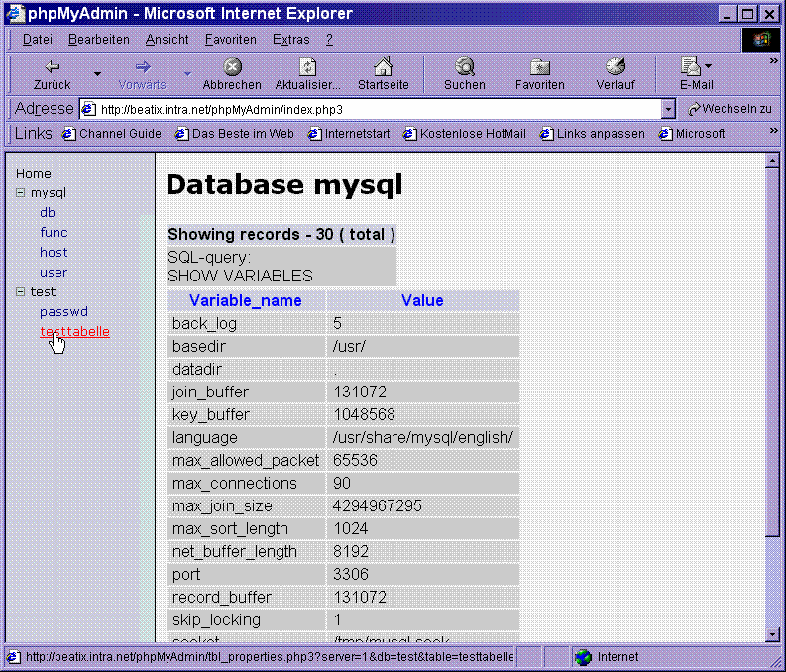Screen dimensions: 786x672
Task: Open the Zurück history dropdown arrow
Action: pos(97,74)
